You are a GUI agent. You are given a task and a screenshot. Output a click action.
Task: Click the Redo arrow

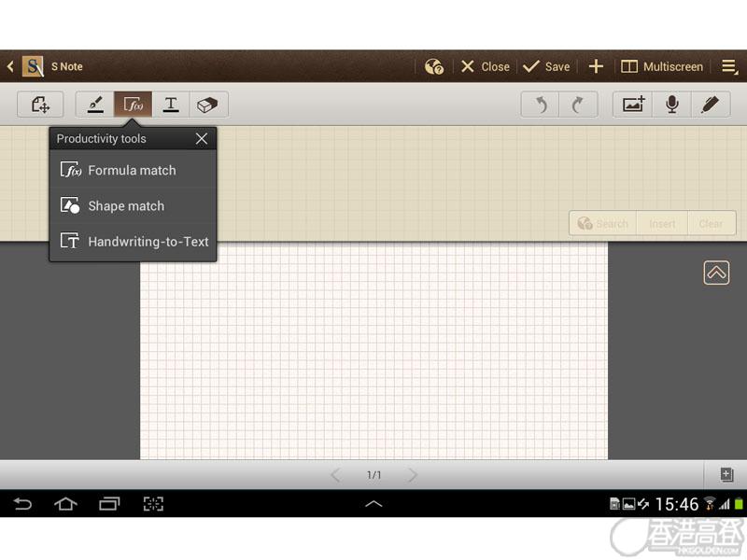pos(578,105)
